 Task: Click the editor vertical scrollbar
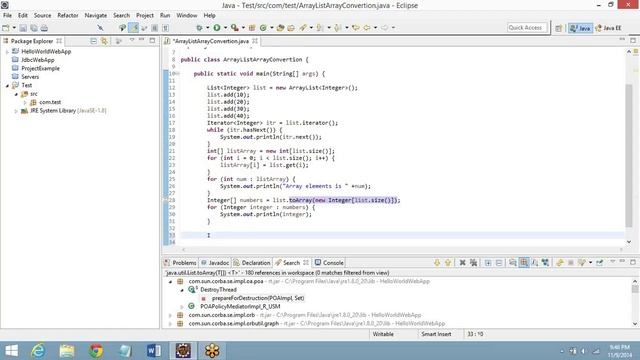coord(629,155)
